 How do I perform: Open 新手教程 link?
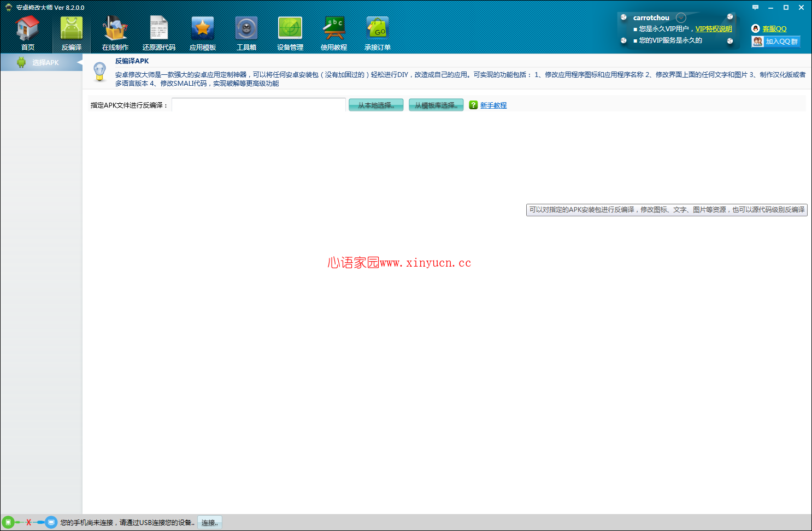[x=493, y=105]
